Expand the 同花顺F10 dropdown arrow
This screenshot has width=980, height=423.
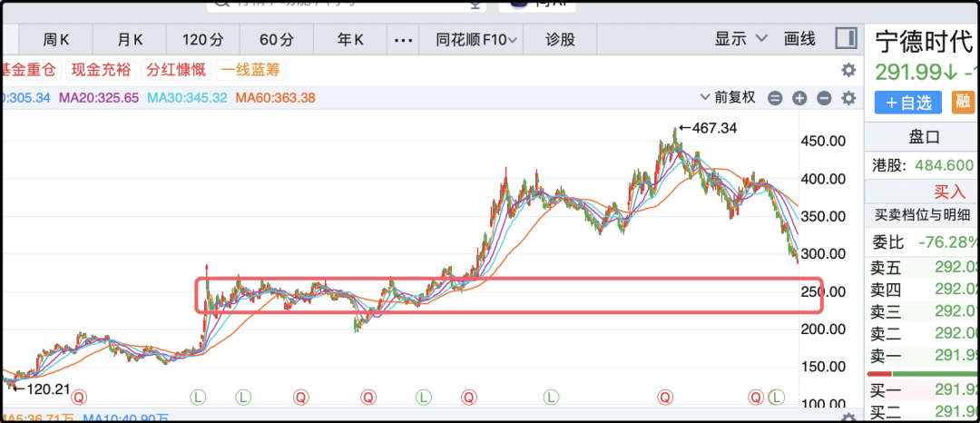[513, 40]
